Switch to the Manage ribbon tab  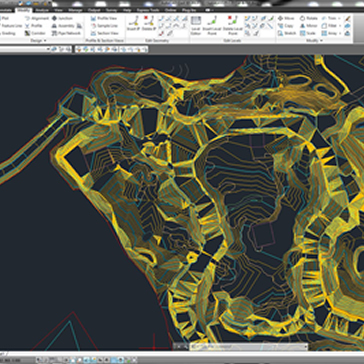(75, 10)
